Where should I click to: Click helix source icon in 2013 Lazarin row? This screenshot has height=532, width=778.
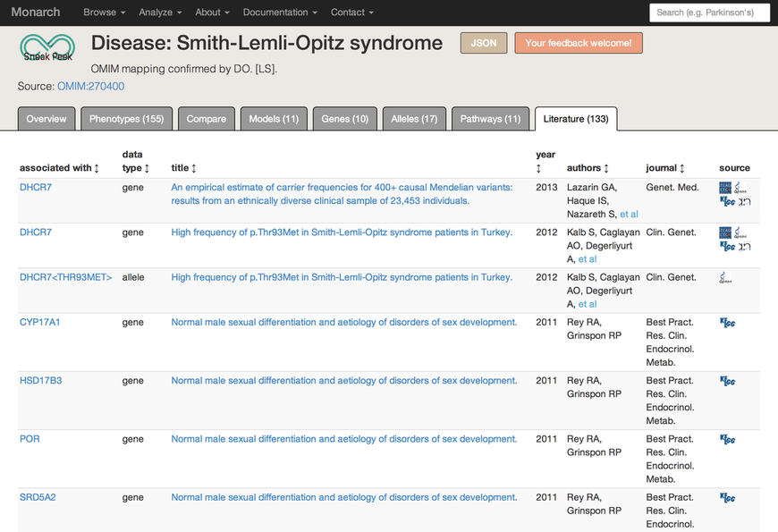pos(740,188)
